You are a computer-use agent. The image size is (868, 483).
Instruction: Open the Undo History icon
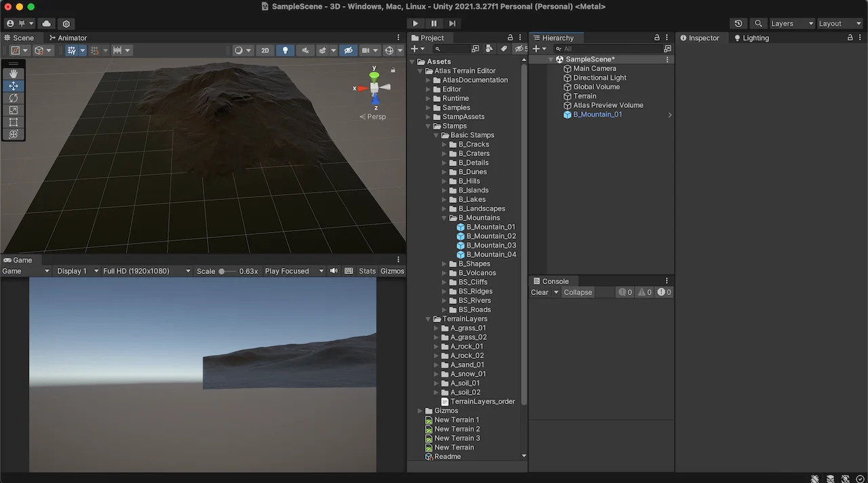point(738,24)
